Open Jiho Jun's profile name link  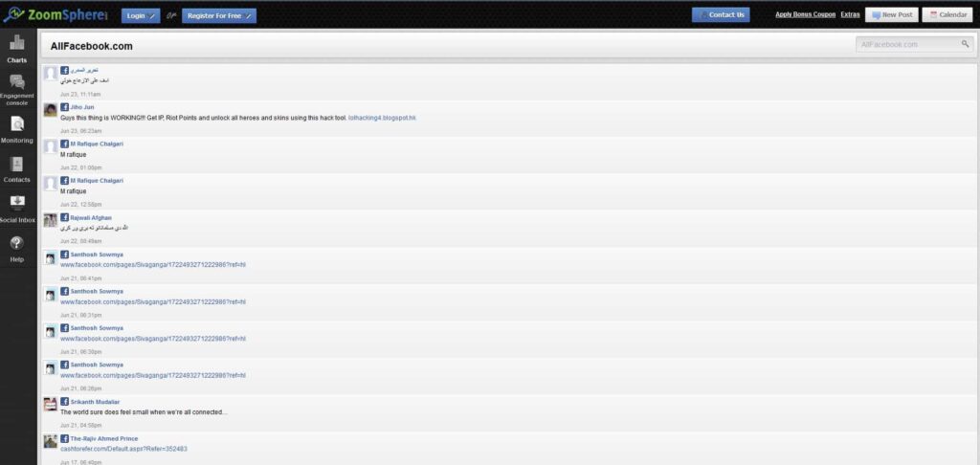tap(82, 107)
